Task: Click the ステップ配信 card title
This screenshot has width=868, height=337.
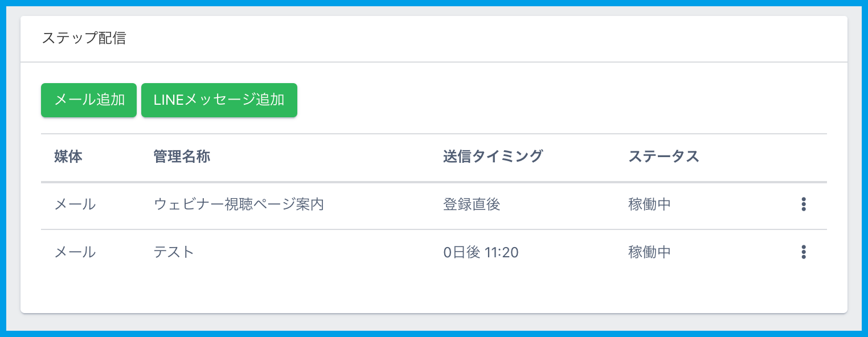Action: (x=84, y=39)
